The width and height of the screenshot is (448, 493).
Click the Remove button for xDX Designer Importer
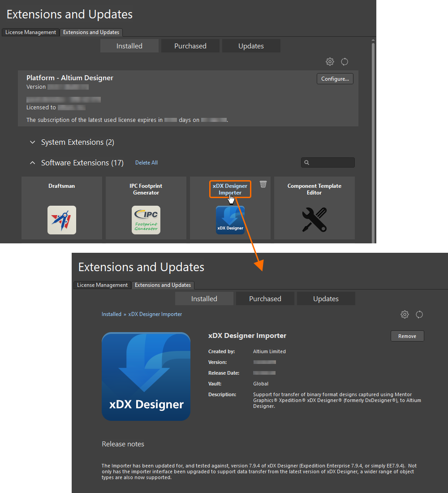click(407, 336)
